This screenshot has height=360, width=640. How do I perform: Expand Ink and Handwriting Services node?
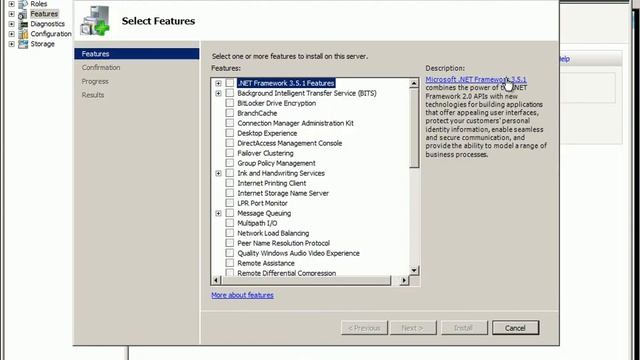218,173
